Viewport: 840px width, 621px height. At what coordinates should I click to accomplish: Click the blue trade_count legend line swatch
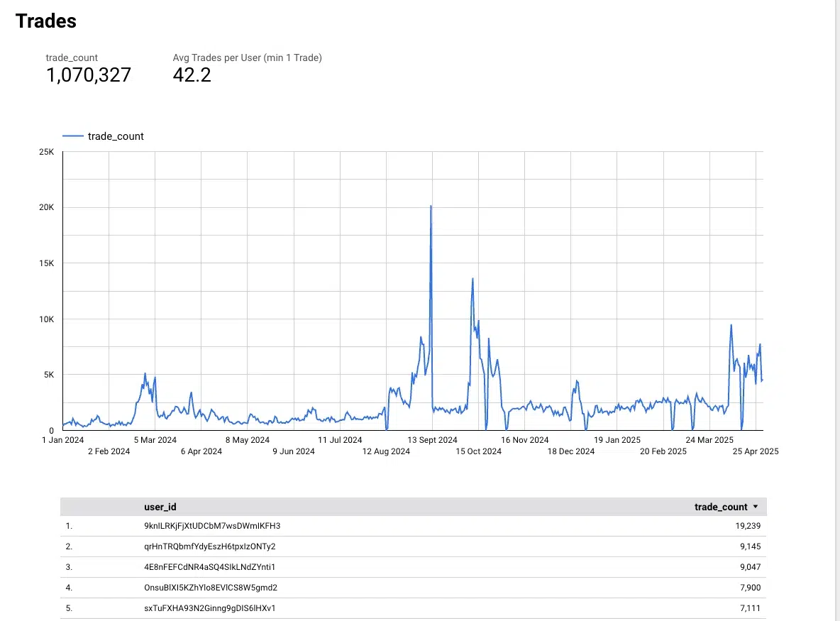(73, 136)
